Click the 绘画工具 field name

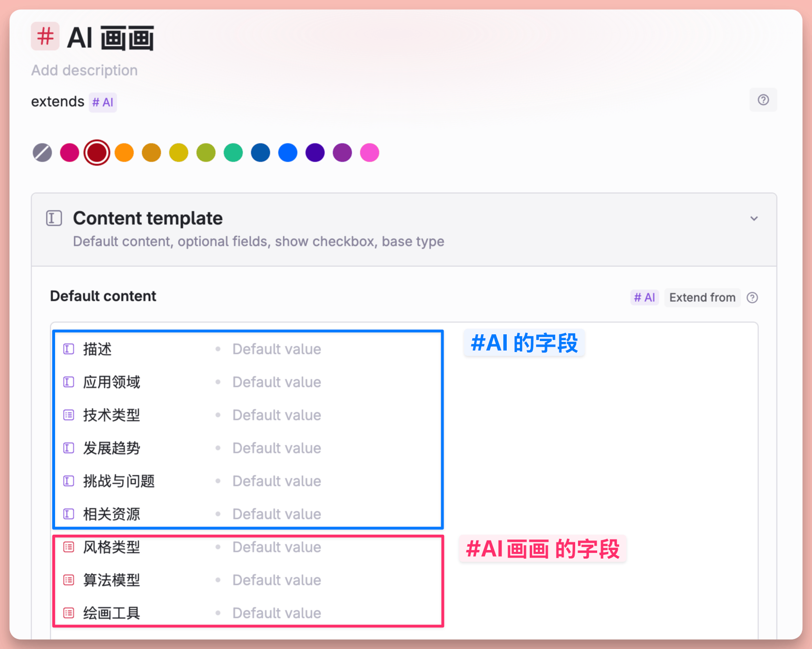pos(111,613)
